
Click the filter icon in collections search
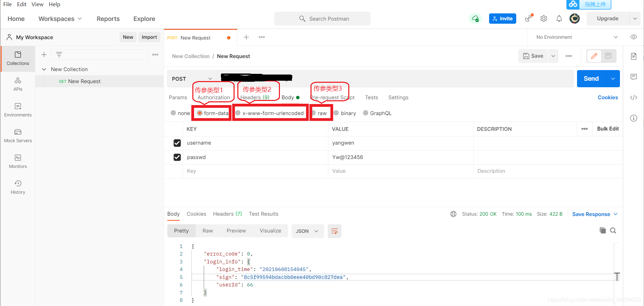coord(59,55)
